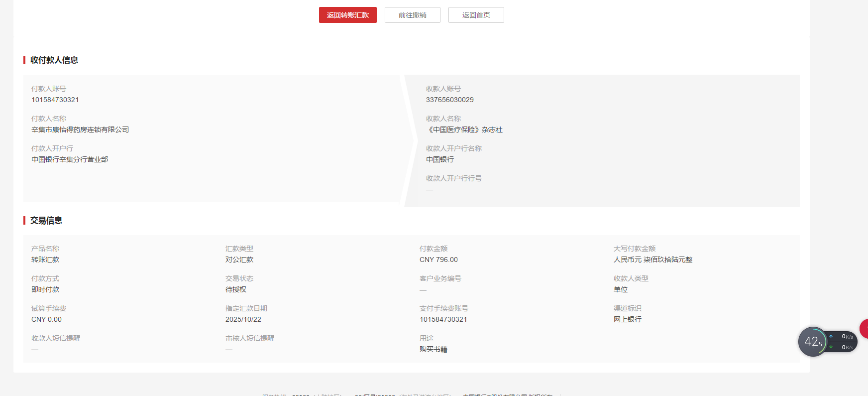Viewport: 868px width, 396px height.
Task: Go back via 返回首页 button
Action: tap(476, 15)
